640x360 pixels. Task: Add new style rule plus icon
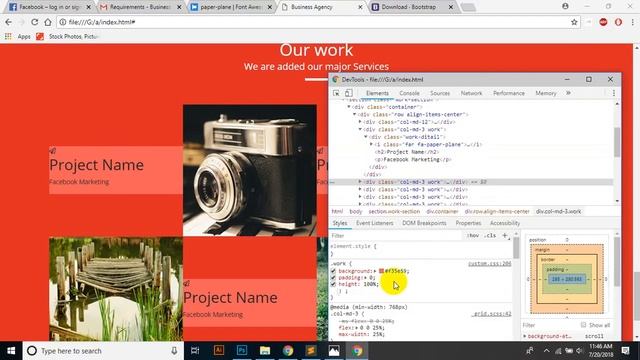504,236
